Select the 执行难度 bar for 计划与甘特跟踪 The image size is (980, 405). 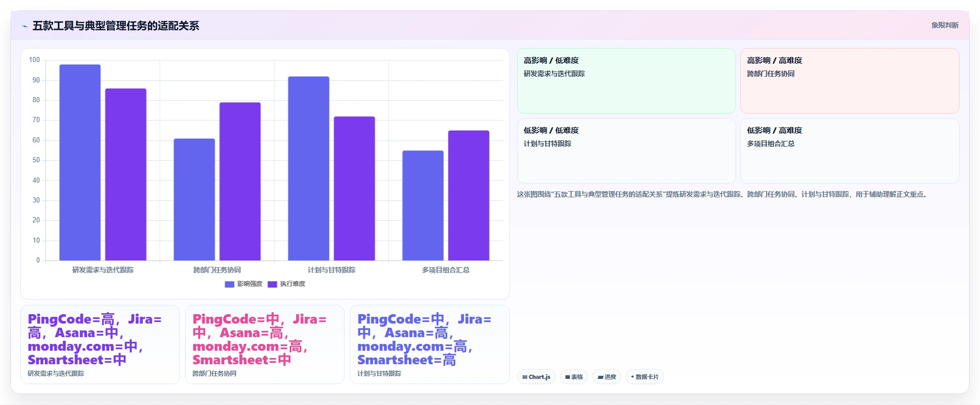click(354, 188)
